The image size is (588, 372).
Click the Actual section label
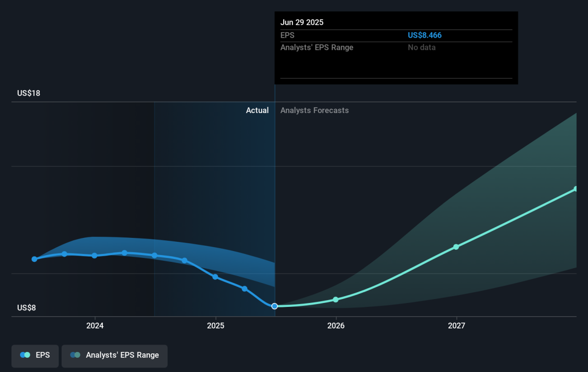click(x=257, y=111)
